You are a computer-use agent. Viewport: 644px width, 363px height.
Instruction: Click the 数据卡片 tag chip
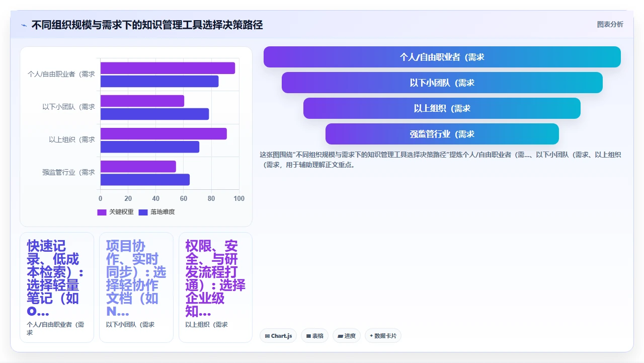[x=383, y=336]
